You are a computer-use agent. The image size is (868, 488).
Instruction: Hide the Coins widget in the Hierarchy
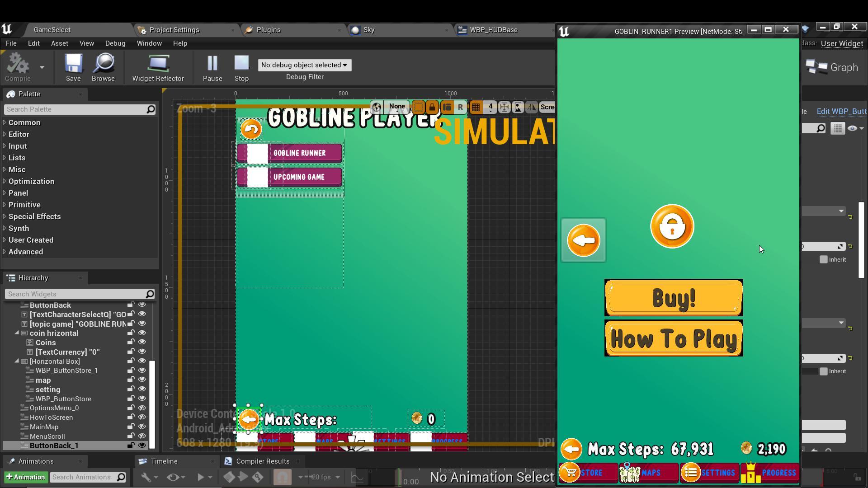142,342
